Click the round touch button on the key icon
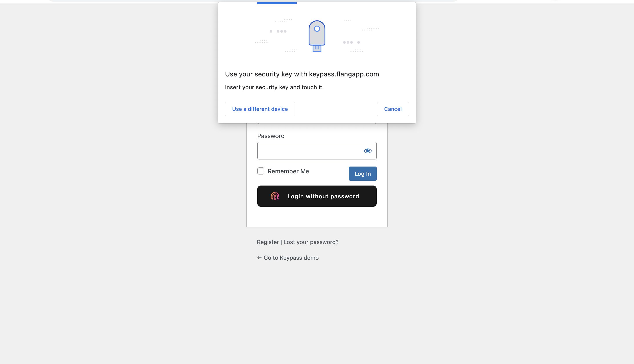 (317, 29)
